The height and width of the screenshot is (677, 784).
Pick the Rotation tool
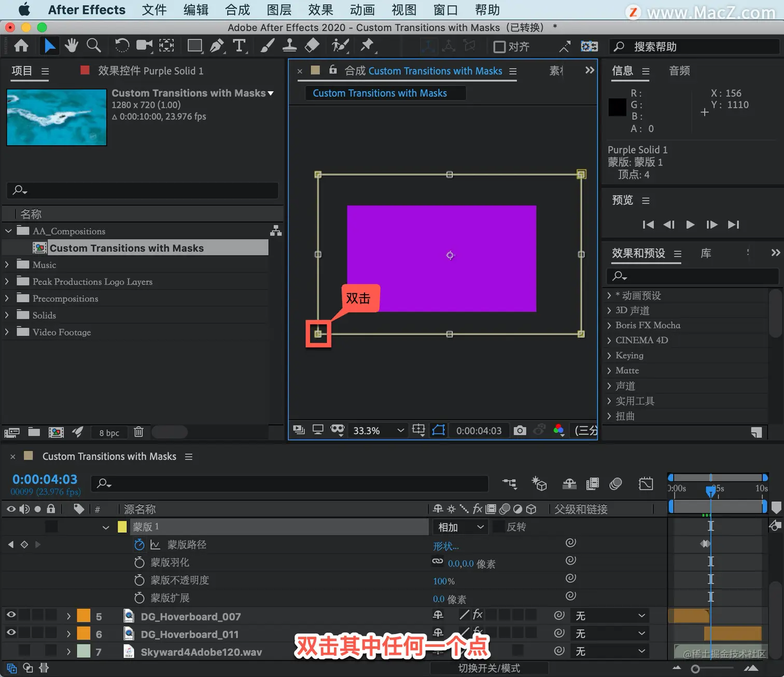pyautogui.click(x=121, y=46)
